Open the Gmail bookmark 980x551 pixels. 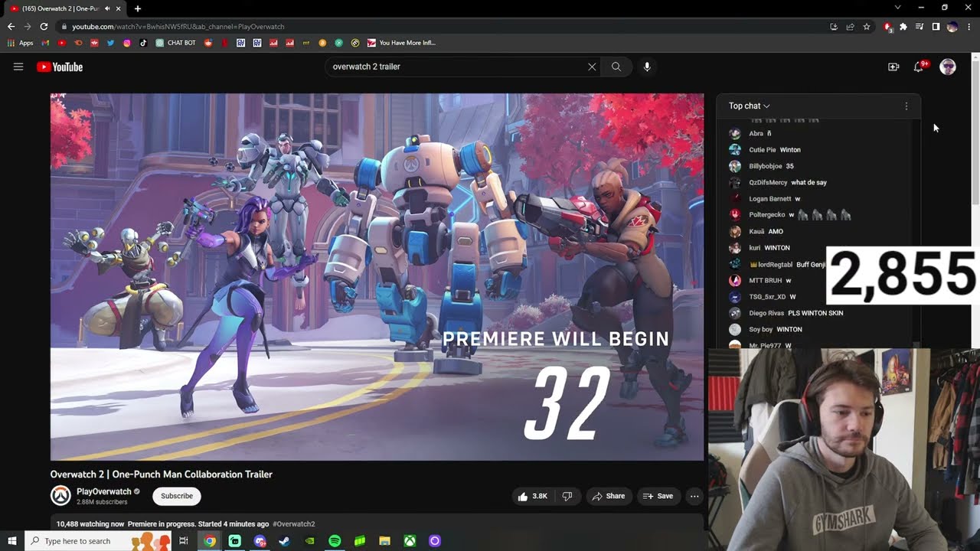(46, 43)
